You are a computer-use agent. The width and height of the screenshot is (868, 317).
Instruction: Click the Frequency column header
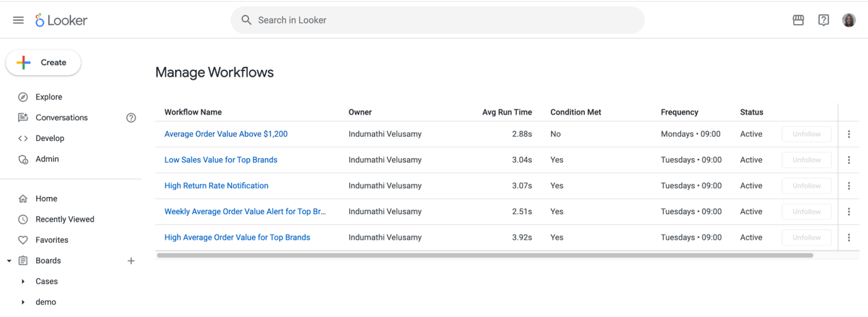pyautogui.click(x=679, y=112)
